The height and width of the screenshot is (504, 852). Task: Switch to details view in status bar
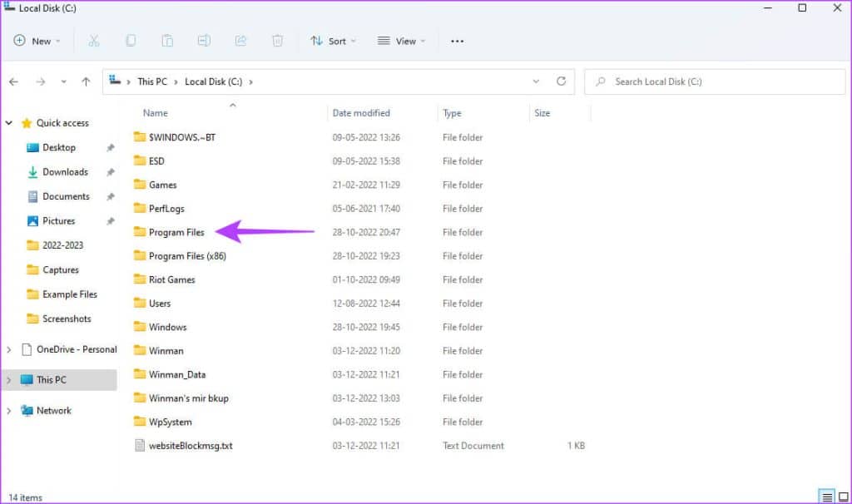[x=828, y=494]
